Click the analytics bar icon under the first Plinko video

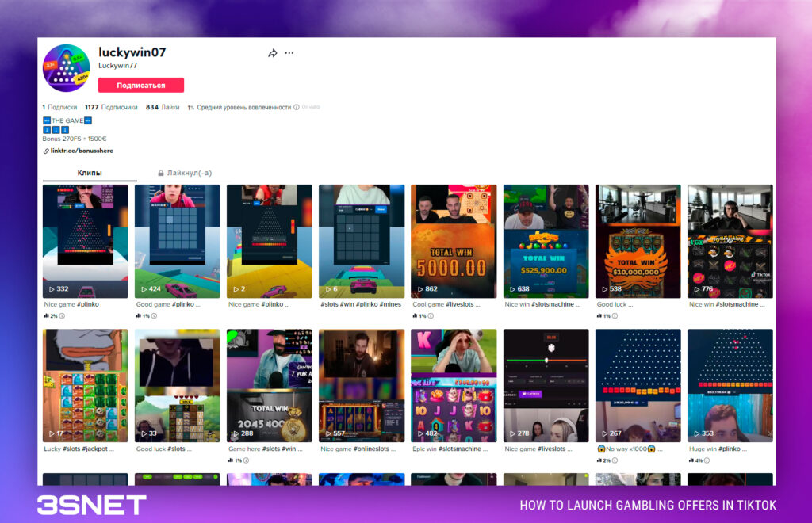pyautogui.click(x=46, y=315)
